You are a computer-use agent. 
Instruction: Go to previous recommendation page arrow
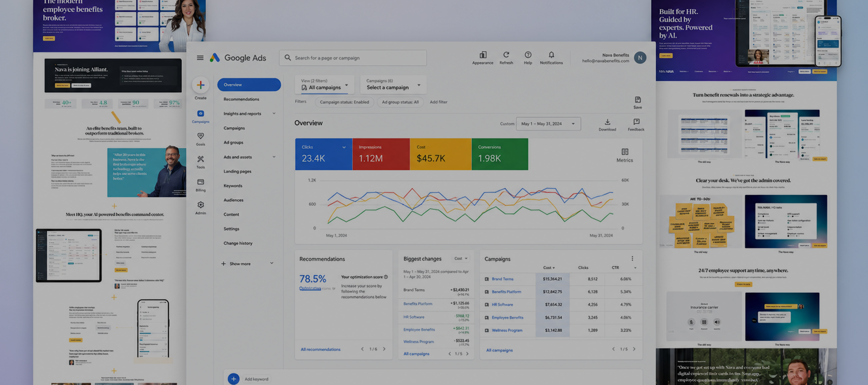click(363, 349)
